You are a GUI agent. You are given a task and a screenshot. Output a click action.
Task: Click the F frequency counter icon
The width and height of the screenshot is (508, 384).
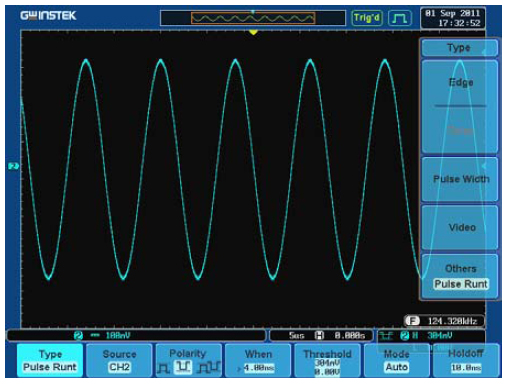click(413, 321)
